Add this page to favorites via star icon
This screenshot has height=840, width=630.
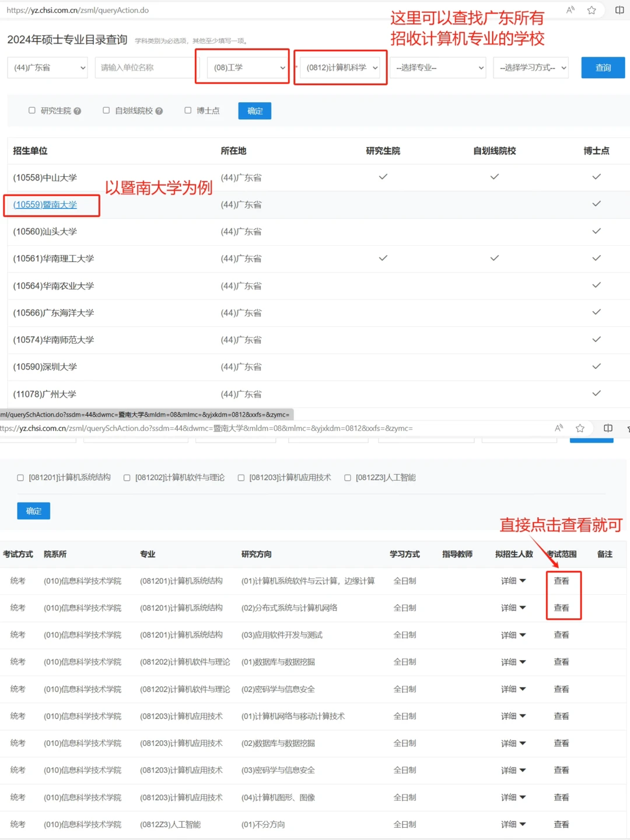tap(591, 10)
